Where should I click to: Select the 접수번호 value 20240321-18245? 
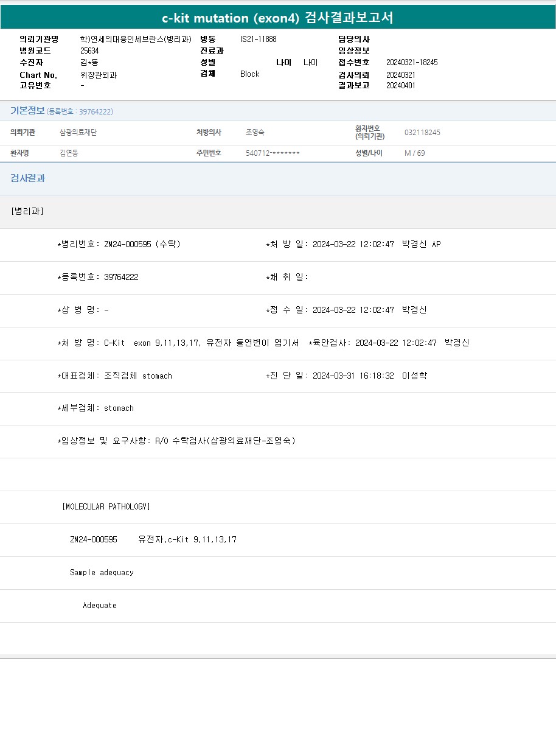tap(412, 63)
